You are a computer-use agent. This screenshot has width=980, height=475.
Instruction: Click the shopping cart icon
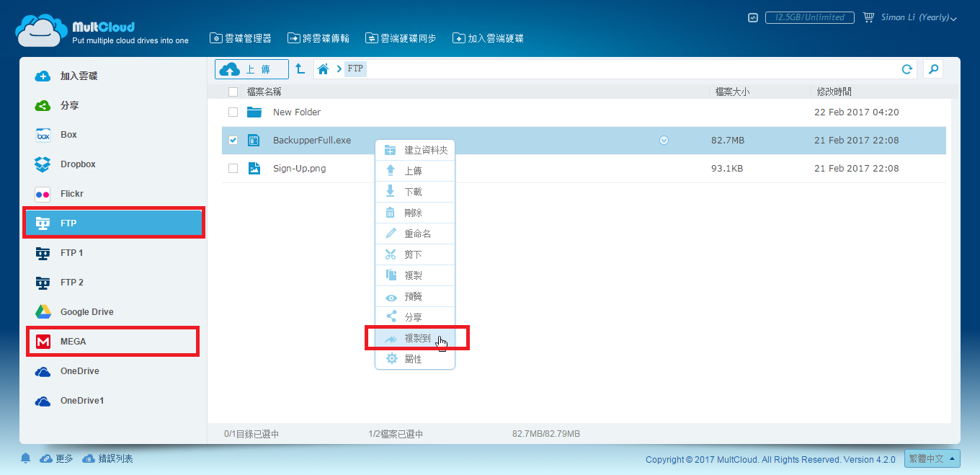click(868, 17)
